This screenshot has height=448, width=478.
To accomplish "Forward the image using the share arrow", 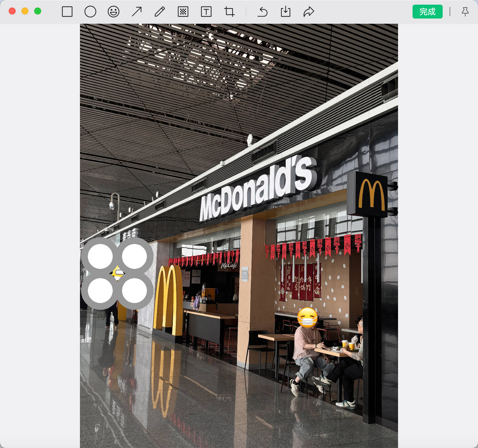I will 309,12.
